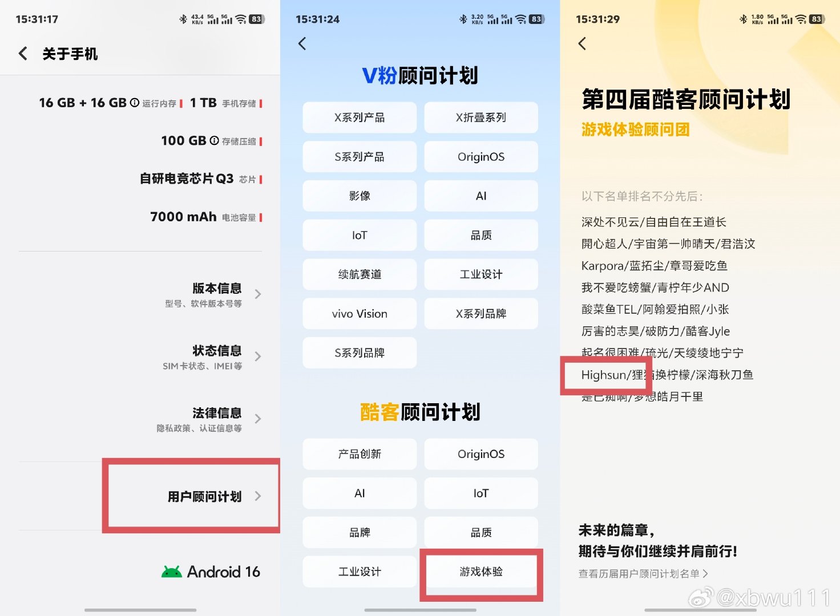Tap info icon beside 100 GB 存储压缩
840x616 pixels.
click(x=215, y=140)
